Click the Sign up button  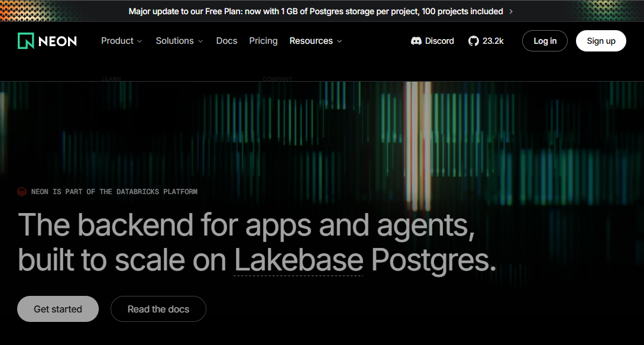(x=601, y=41)
